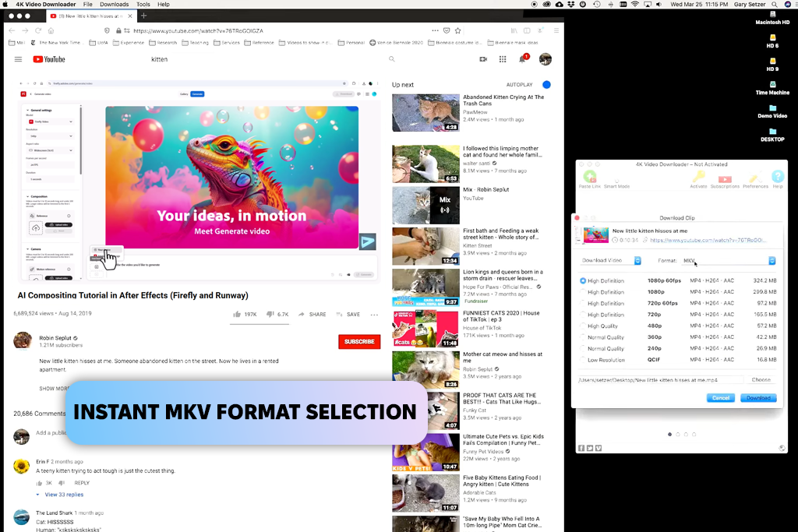Open the 4K Video Downloader app menu

pyautogui.click(x=46, y=4)
